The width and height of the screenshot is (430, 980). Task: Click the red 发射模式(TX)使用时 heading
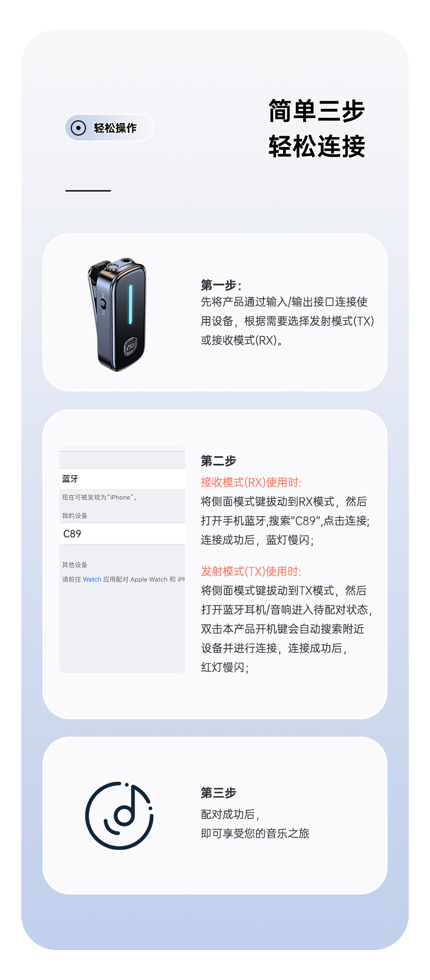[251, 571]
